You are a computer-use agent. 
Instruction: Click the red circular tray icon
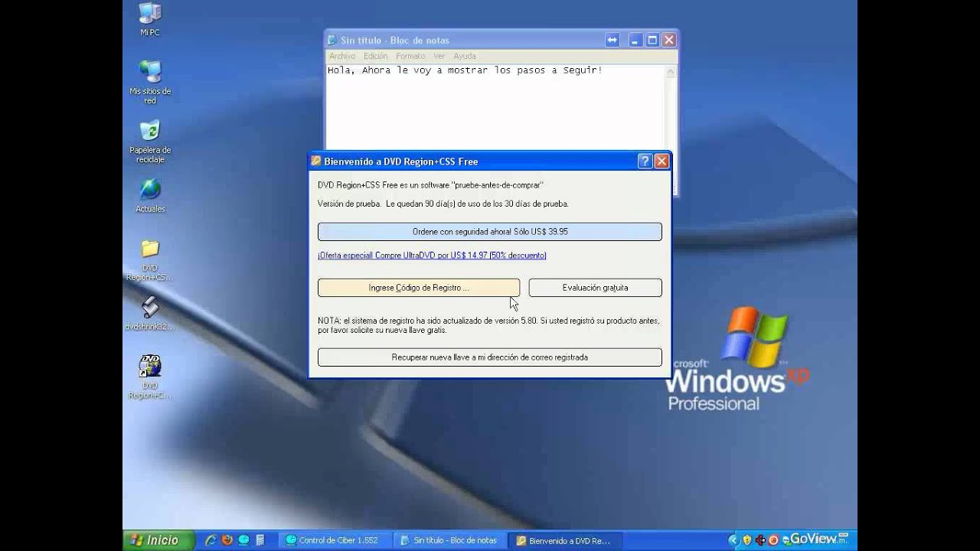[x=773, y=540]
